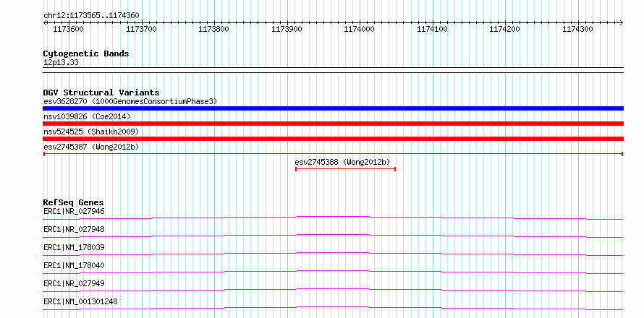The height and width of the screenshot is (318, 644).
Task: Open the ERC1|NM_178040 transcript label
Action: click(x=74, y=265)
